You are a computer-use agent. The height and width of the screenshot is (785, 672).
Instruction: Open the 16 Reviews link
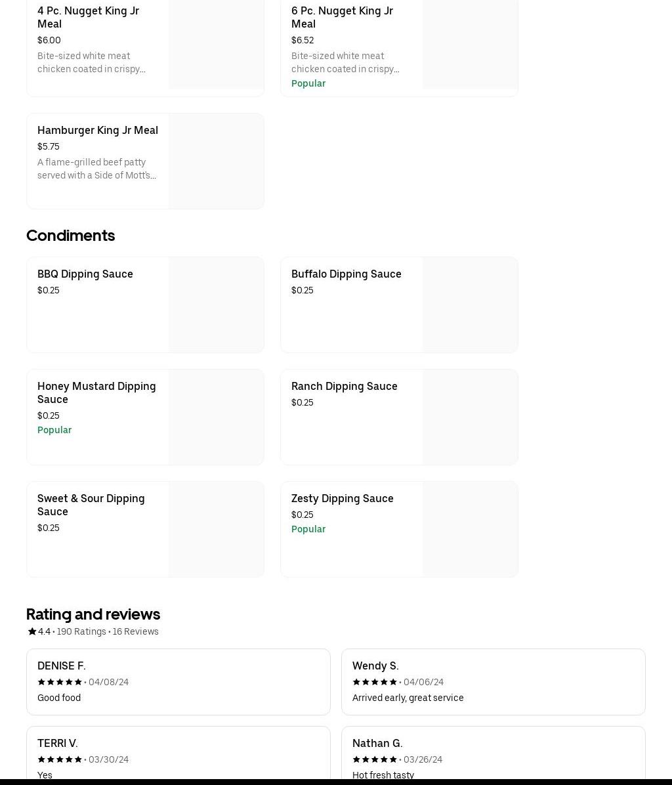135,631
